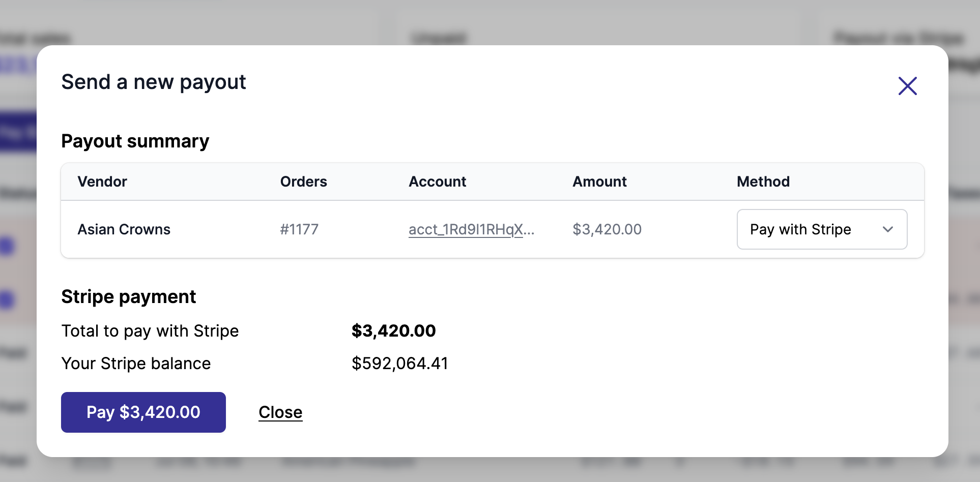Change the payout method for Asian Crowns
This screenshot has width=980, height=482.
click(x=821, y=229)
